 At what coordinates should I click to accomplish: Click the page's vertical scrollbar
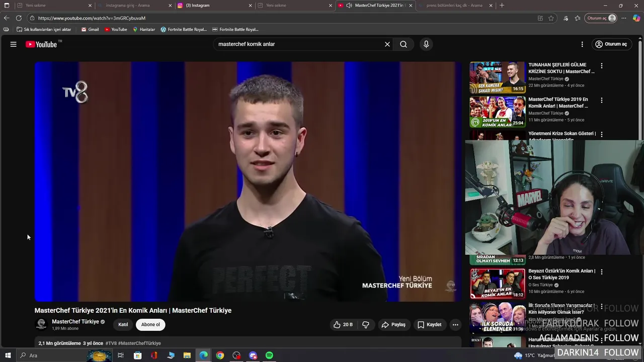click(641, 90)
